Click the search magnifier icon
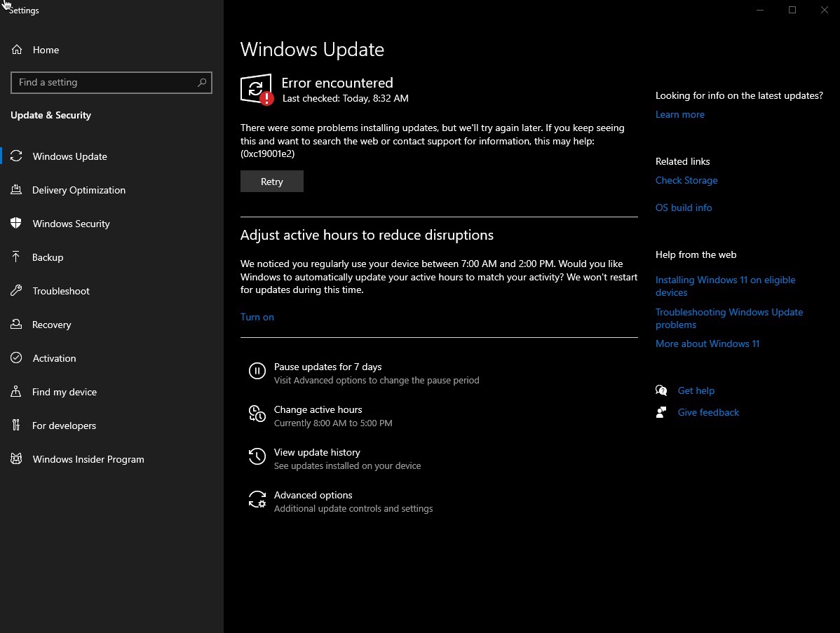This screenshot has width=840, height=633. tap(201, 83)
